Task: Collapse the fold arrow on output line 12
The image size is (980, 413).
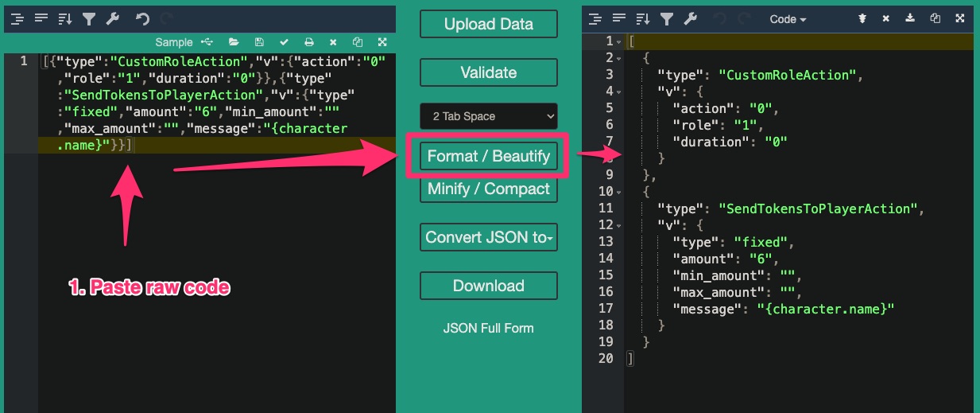Action: click(619, 225)
